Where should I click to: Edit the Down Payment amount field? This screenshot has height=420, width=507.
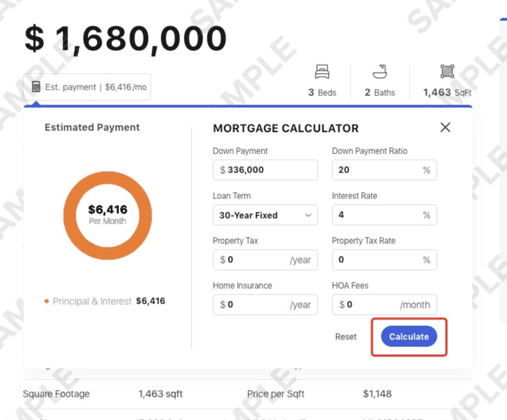pos(265,170)
